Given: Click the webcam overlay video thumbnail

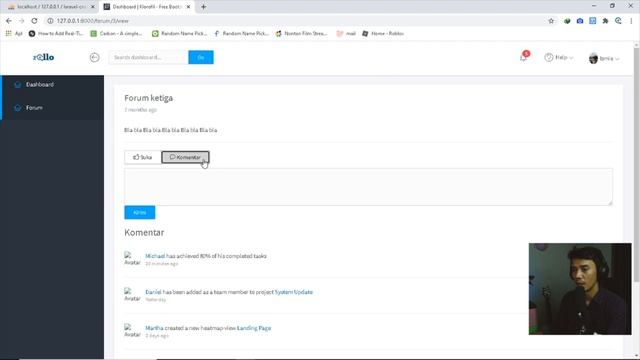Looking at the screenshot, I should pos(580,289).
